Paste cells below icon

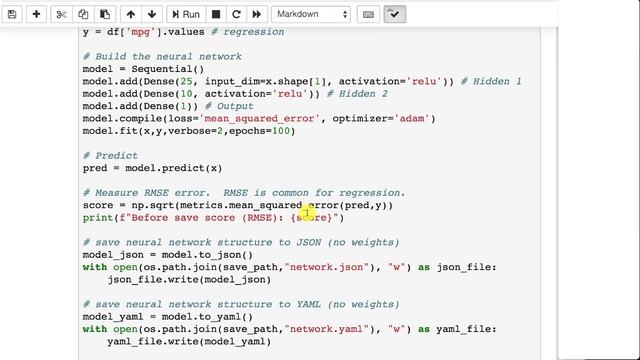pyautogui.click(x=105, y=14)
